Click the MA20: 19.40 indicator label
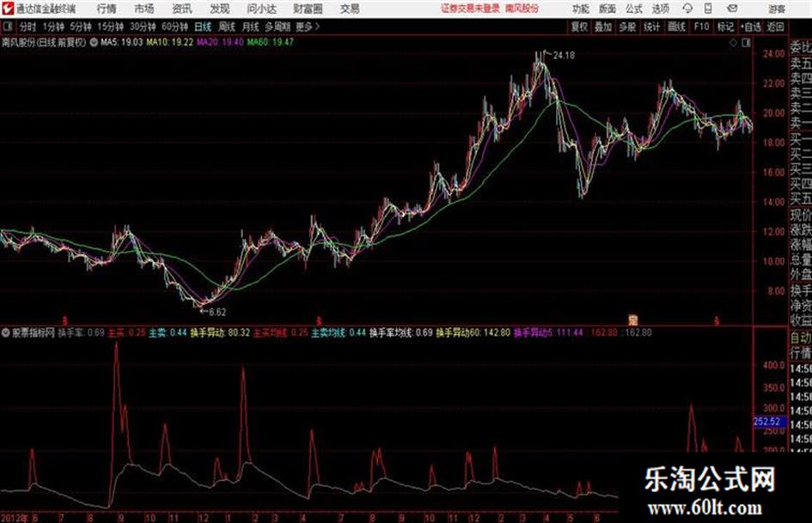812x523 pixels. pos(220,42)
